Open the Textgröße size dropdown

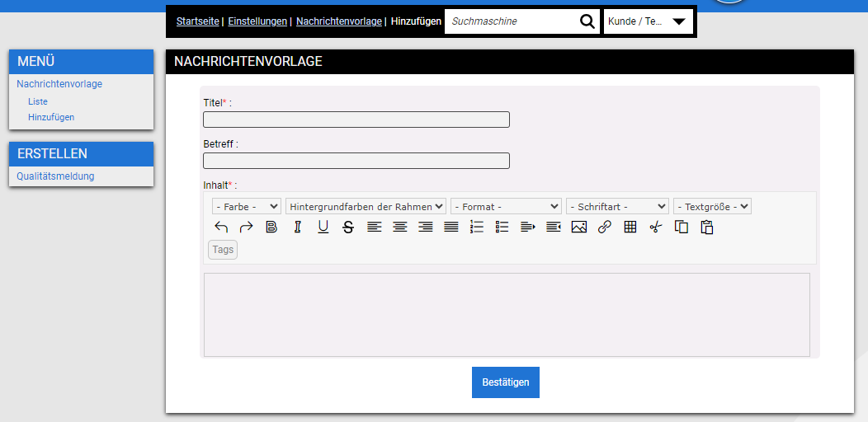coord(711,206)
